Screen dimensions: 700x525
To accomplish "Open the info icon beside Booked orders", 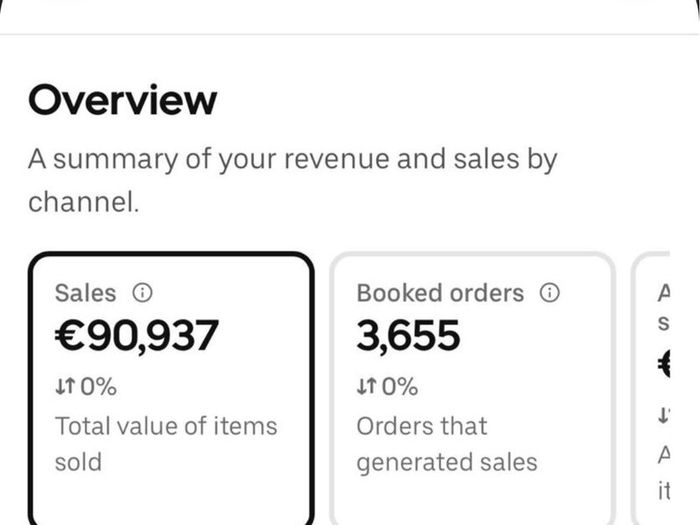I will pos(550,293).
